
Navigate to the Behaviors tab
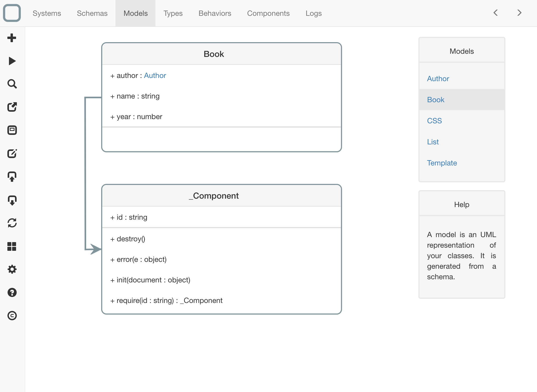pyautogui.click(x=215, y=13)
